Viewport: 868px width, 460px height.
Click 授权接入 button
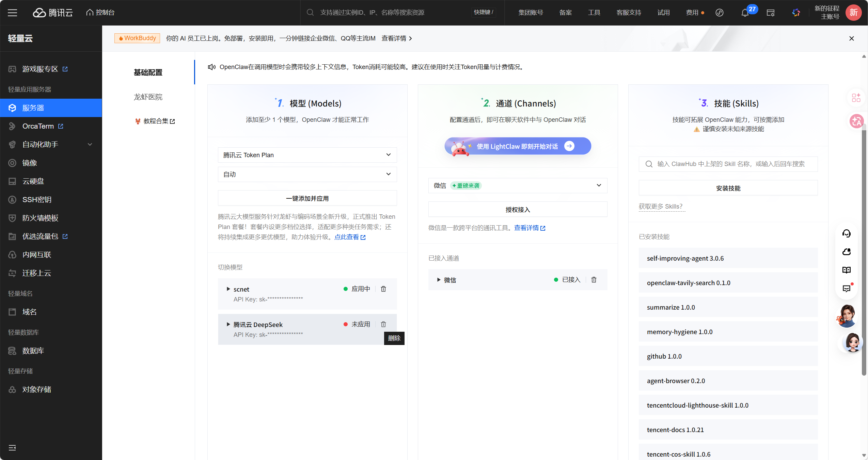click(518, 210)
